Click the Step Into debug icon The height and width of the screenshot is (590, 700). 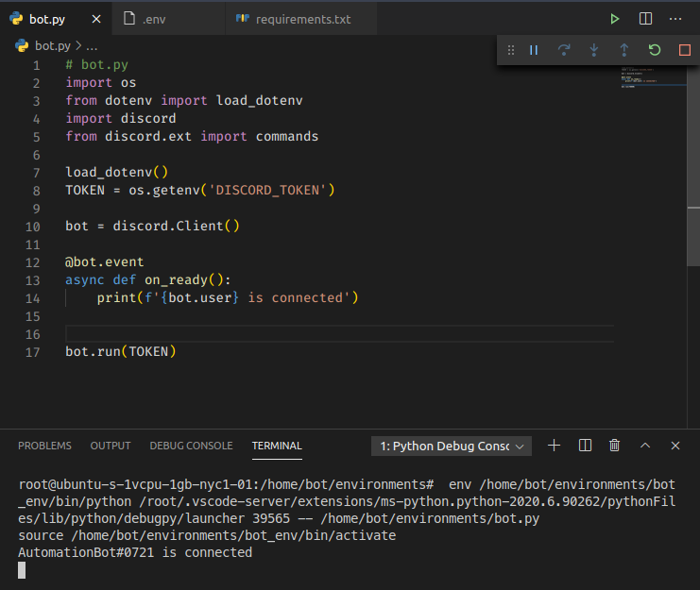coord(594,50)
